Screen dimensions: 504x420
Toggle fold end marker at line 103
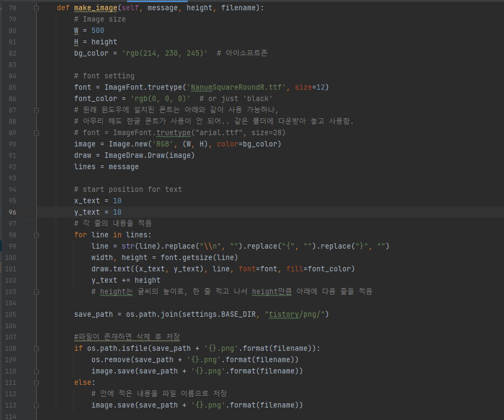pyautogui.click(x=37, y=292)
